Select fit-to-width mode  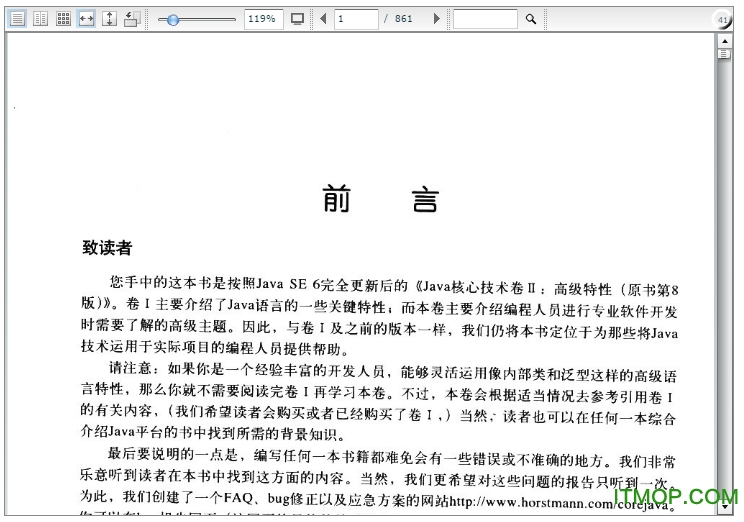tap(86, 19)
